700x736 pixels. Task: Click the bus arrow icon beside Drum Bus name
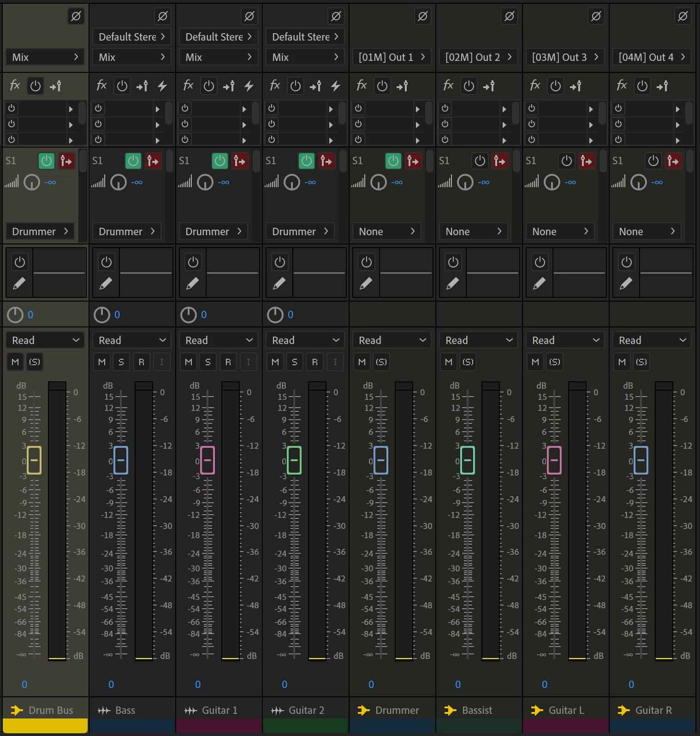pos(17,710)
